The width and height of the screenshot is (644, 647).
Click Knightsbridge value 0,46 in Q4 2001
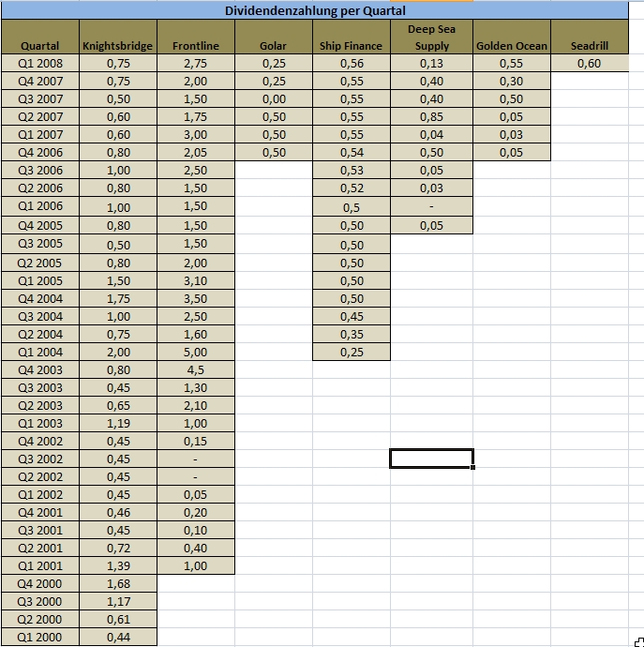coord(118,512)
